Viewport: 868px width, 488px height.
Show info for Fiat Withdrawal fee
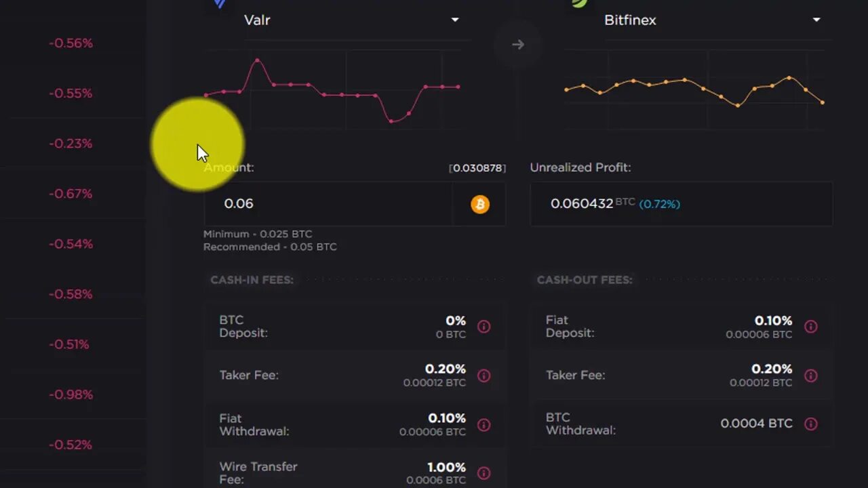(484, 425)
